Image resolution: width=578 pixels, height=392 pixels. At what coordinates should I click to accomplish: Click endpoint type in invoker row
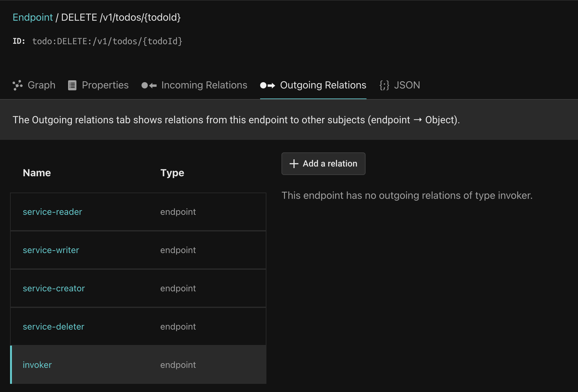178,365
